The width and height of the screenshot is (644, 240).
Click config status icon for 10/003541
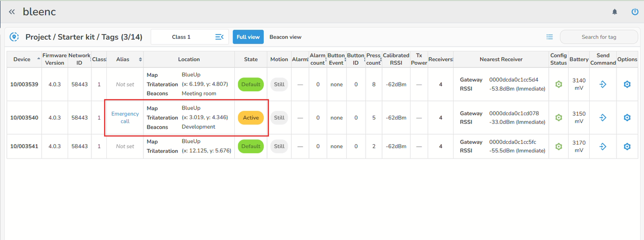tap(558, 146)
